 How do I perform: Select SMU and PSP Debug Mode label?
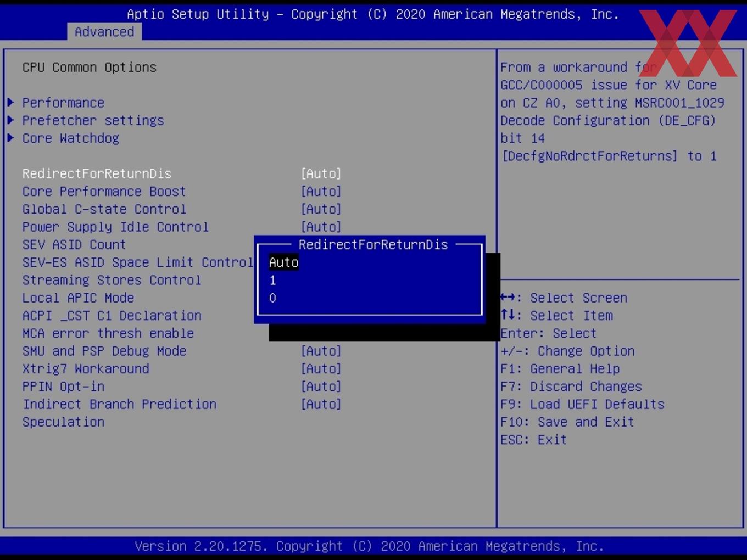click(x=104, y=351)
